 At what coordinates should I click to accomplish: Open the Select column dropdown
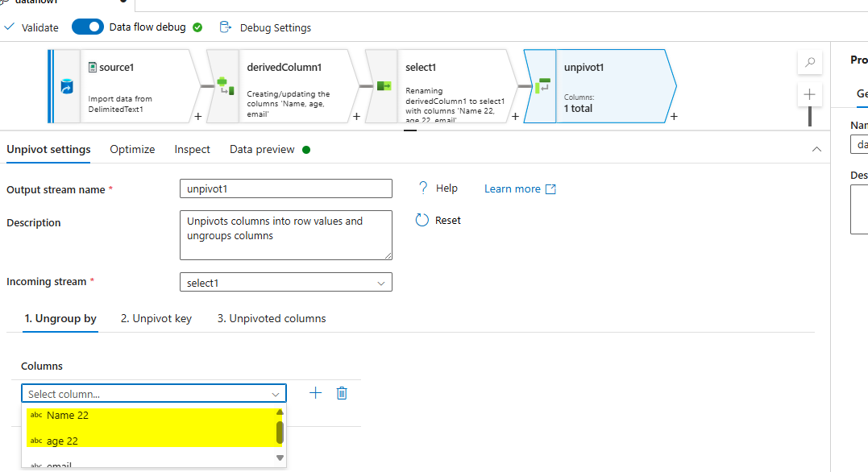click(x=154, y=393)
